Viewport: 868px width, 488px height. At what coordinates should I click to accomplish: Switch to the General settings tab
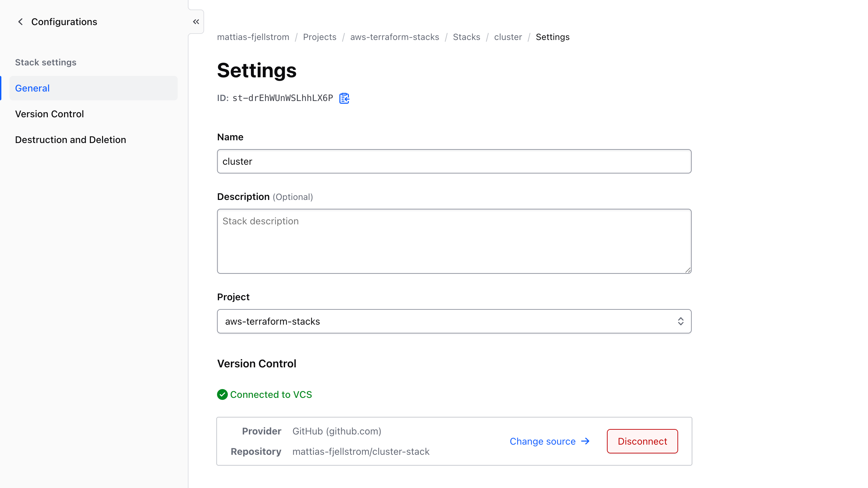pyautogui.click(x=32, y=88)
